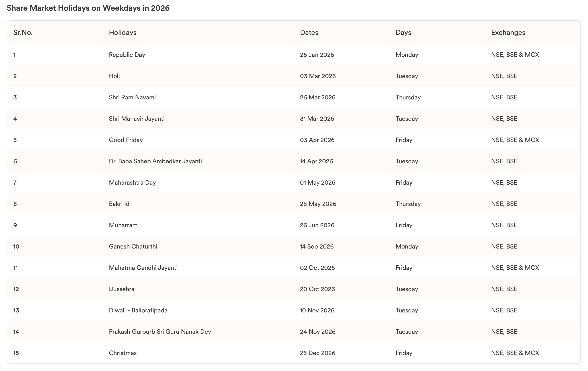Select Dr. Baba Saheb Ambedkar Jayanti text
The height and width of the screenshot is (371, 588).
(155, 161)
